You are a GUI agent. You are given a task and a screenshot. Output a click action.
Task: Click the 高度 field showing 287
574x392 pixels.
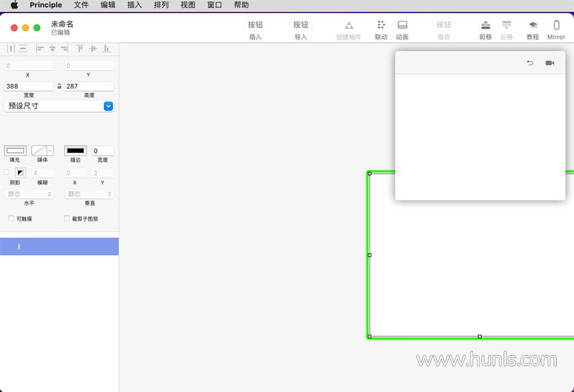click(x=89, y=86)
